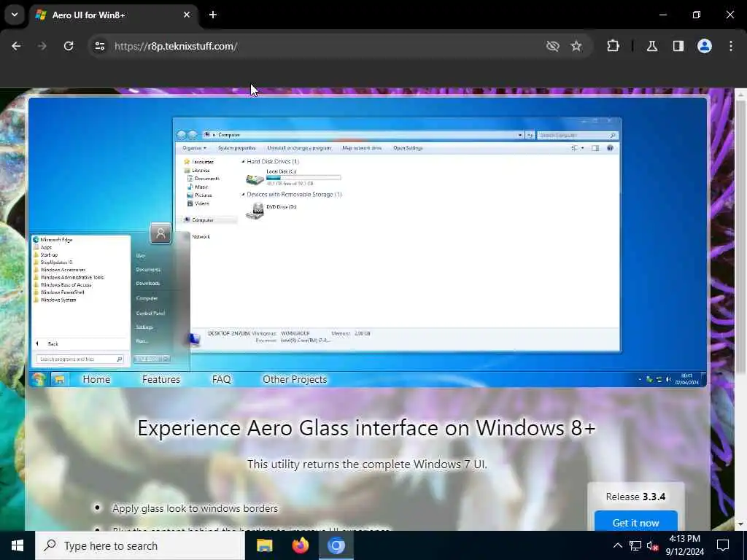Toggle the browser side panel
Screen dimensions: 747x560
pos(678,46)
